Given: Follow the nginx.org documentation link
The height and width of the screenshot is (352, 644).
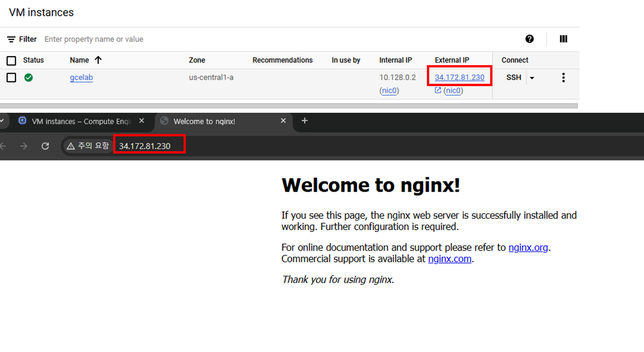Looking at the screenshot, I should click(x=528, y=248).
